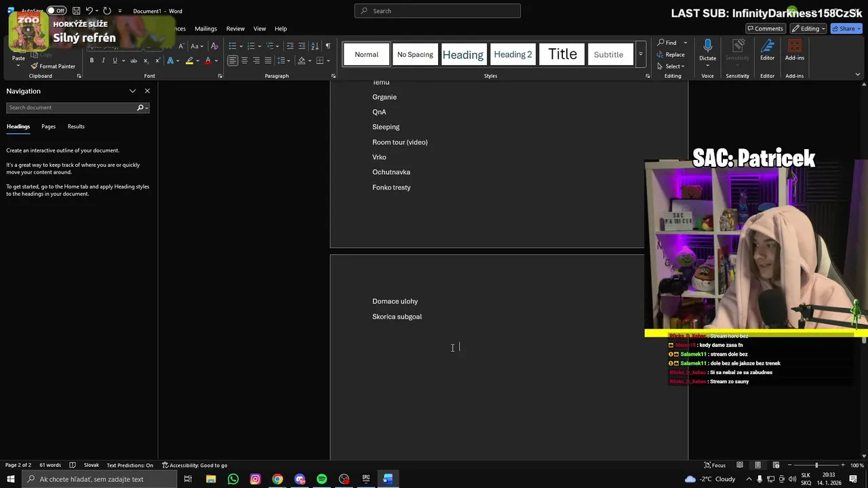
Task: Apply a bulleted list
Action: pos(232,46)
